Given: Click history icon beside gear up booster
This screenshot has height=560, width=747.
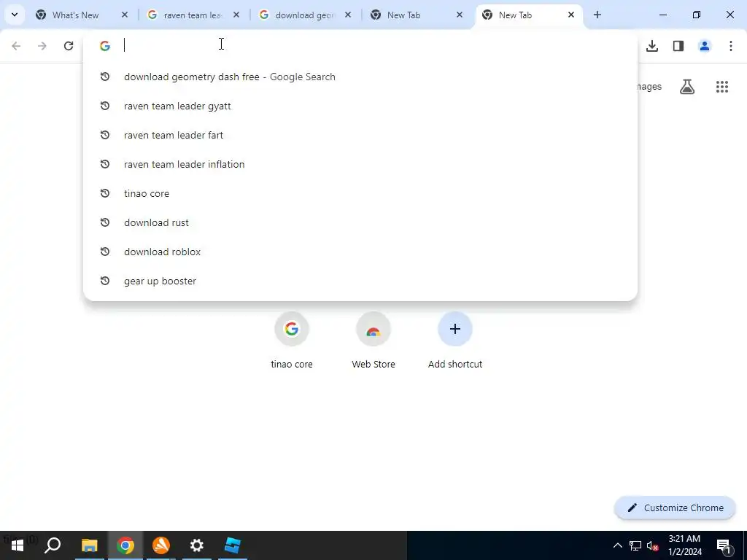Looking at the screenshot, I should pyautogui.click(x=105, y=281).
